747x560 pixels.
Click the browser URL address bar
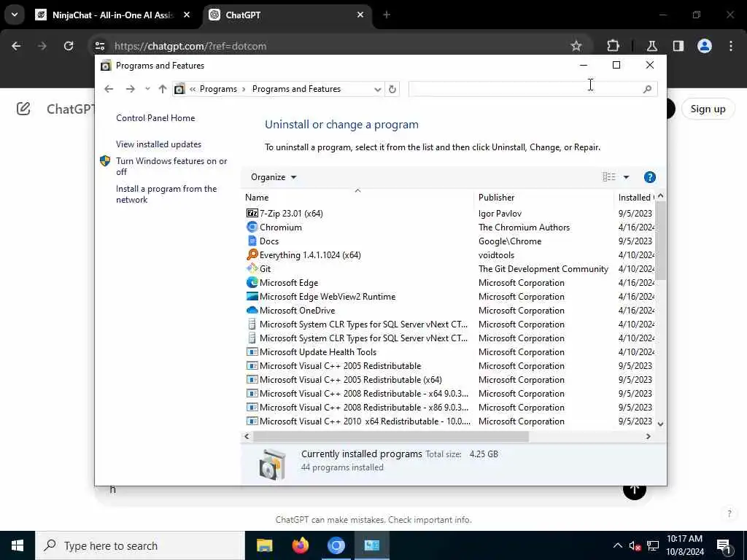333,46
